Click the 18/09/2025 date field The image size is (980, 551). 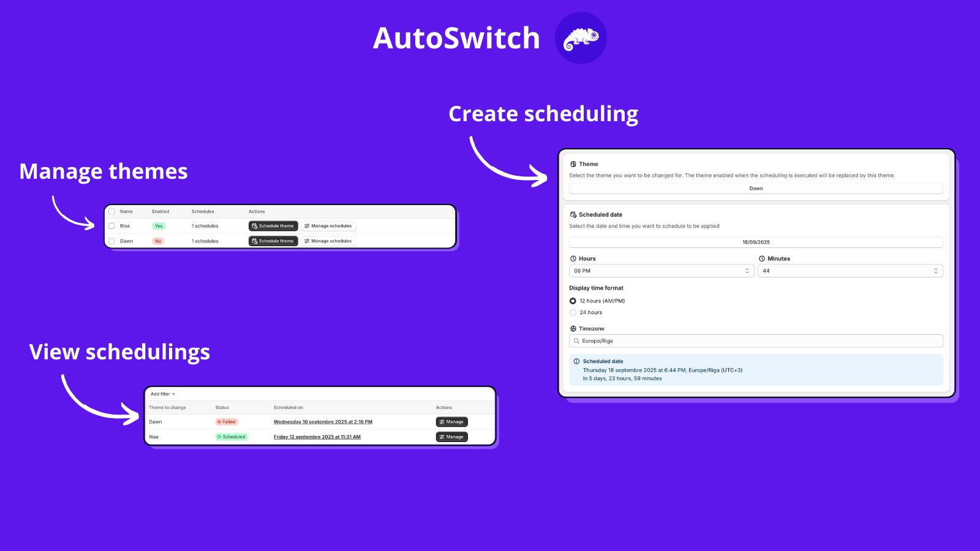coord(755,241)
